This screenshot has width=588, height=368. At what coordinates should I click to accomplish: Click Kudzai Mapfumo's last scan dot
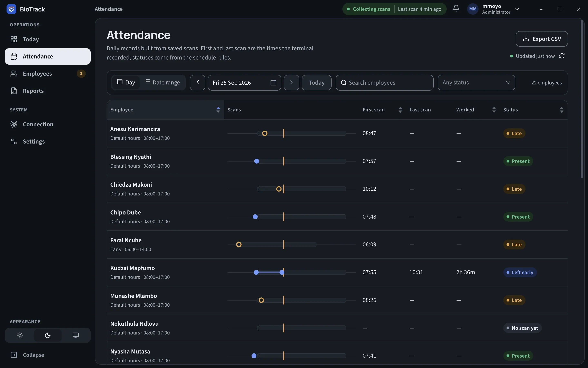point(282,272)
